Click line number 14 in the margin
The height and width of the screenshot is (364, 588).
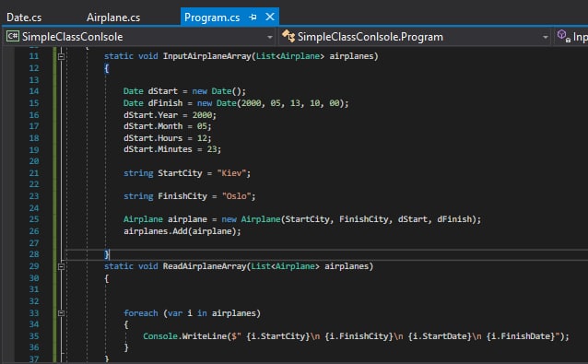coord(34,91)
